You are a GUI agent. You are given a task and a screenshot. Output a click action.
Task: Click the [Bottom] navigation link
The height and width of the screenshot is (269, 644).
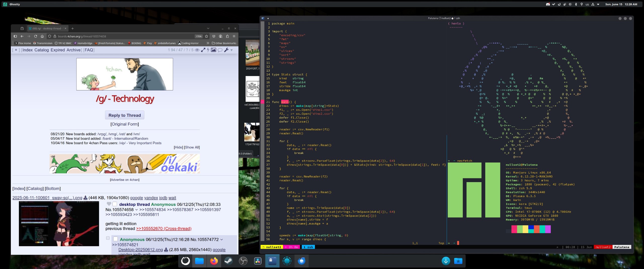(53, 189)
